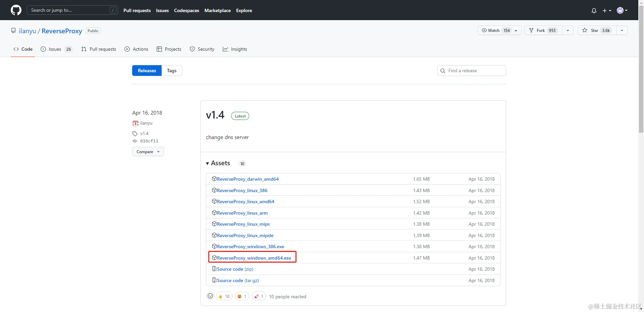The width and height of the screenshot is (644, 312).
Task: Open the plus create-new menu
Action: [607, 10]
